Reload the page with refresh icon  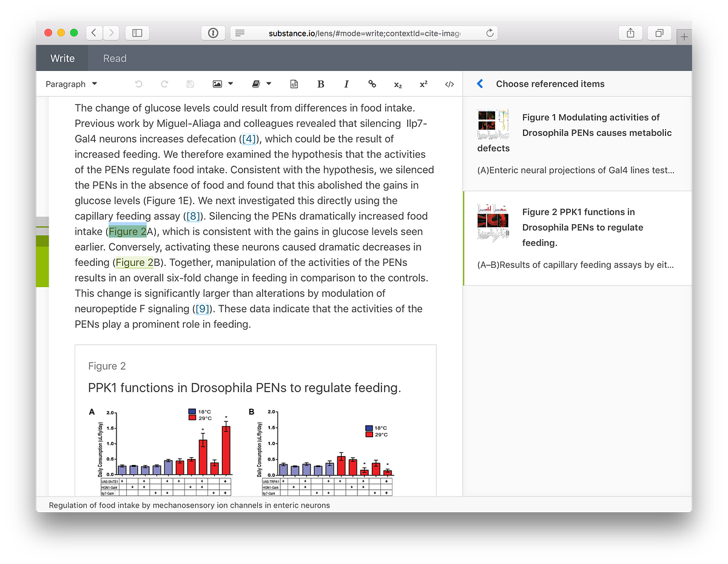(x=490, y=33)
